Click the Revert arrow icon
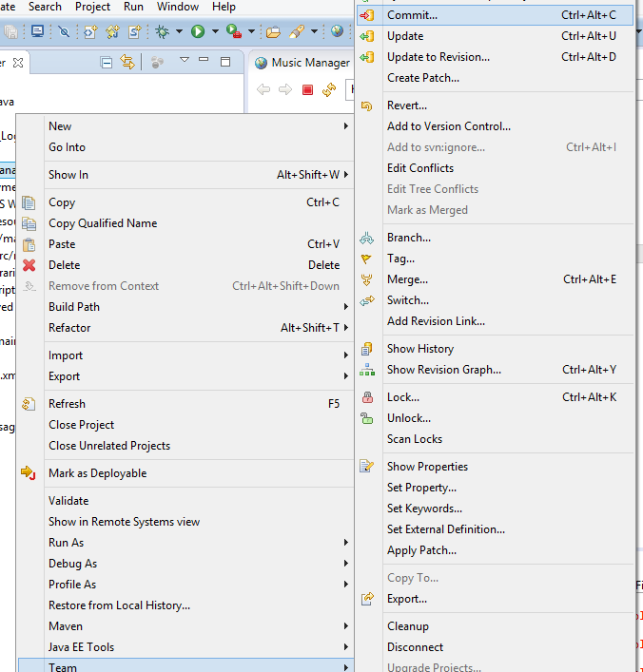 tap(367, 106)
